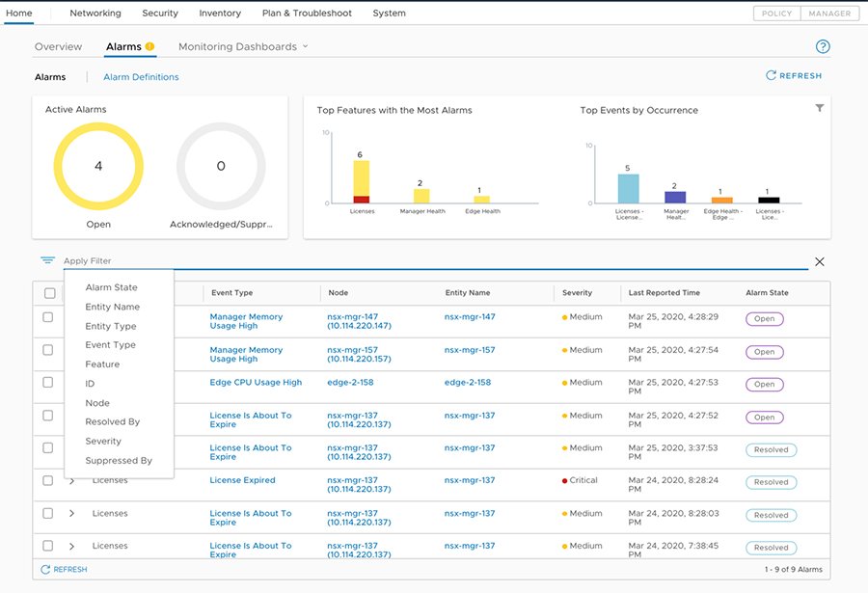Switch to the Overview tab

tap(58, 45)
